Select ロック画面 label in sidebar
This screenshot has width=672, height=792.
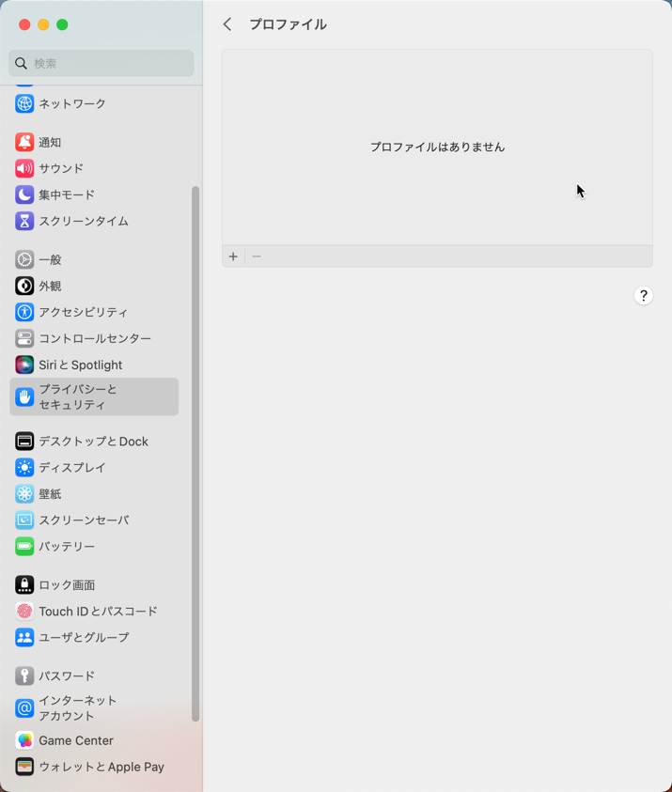(67, 585)
